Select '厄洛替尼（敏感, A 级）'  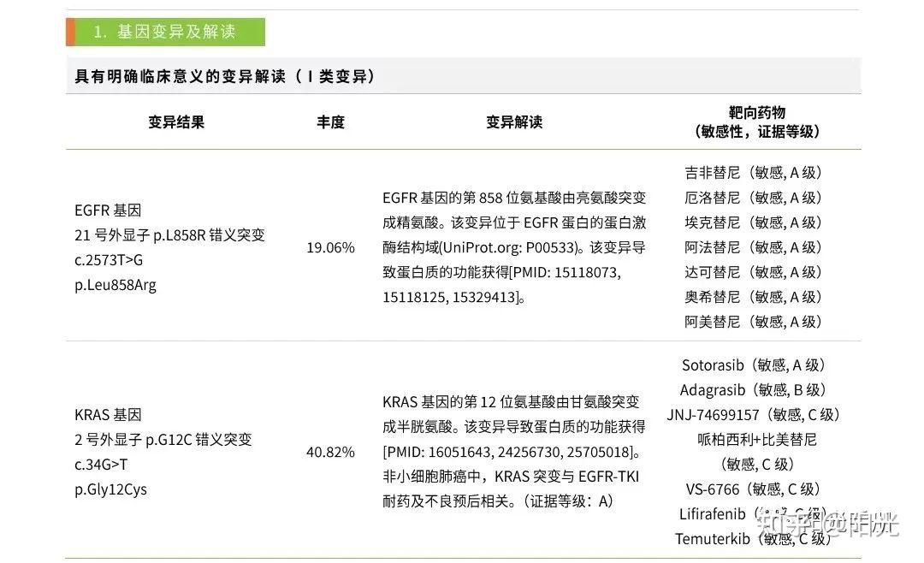pos(754,198)
